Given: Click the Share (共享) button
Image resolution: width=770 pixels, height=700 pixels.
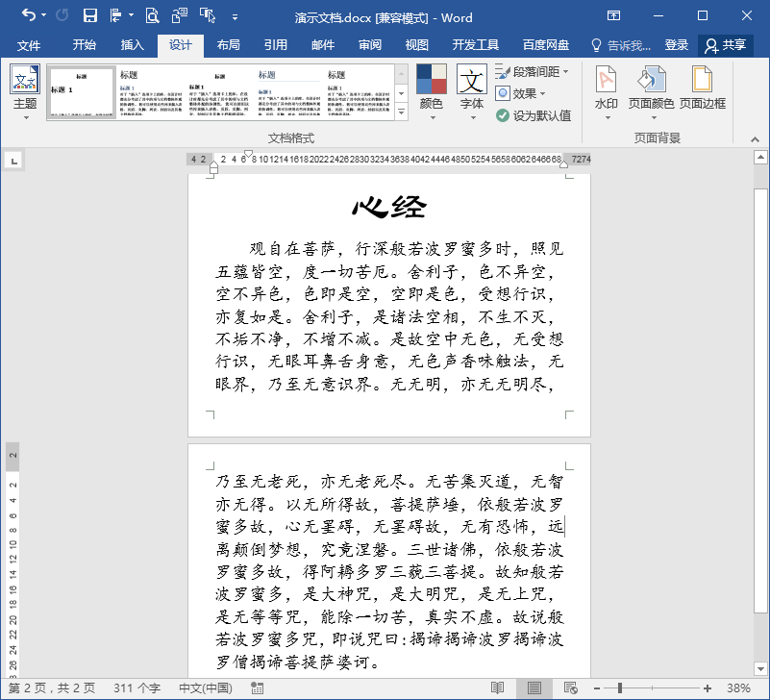Looking at the screenshot, I should [726, 46].
